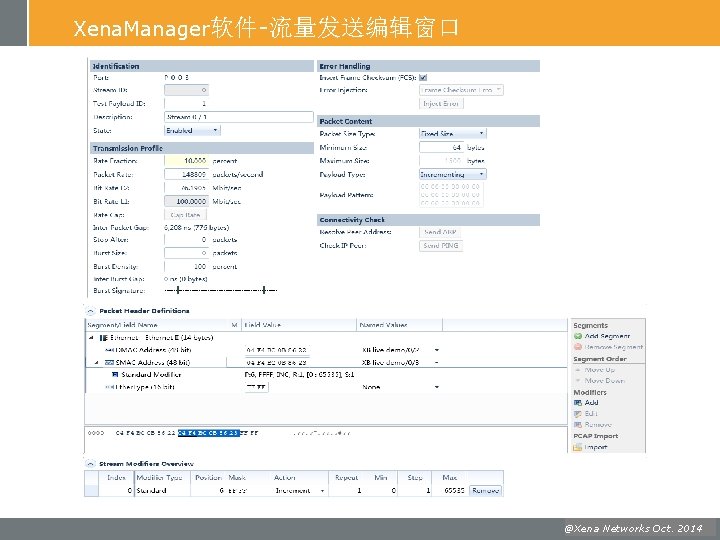Click the Test Payload ID field

pyautogui.click(x=186, y=104)
